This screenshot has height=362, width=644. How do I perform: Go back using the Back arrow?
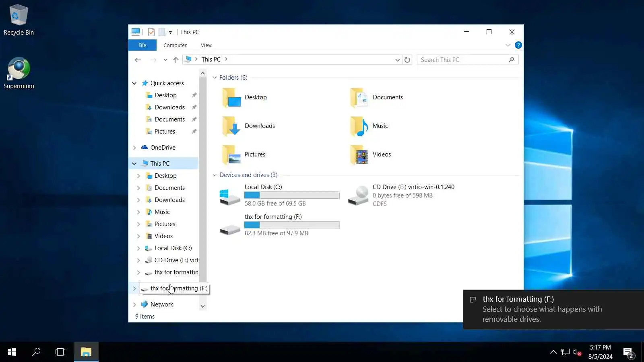138,60
